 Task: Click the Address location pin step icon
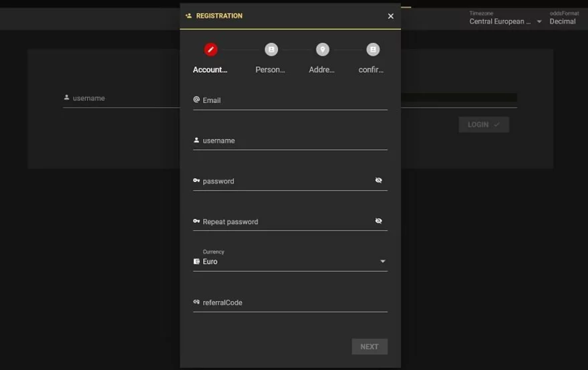coord(322,50)
